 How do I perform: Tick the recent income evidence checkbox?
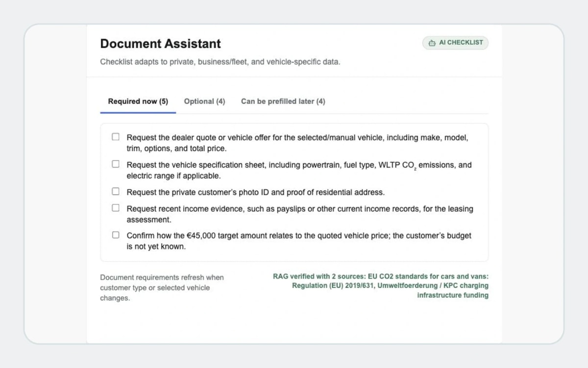click(x=116, y=208)
